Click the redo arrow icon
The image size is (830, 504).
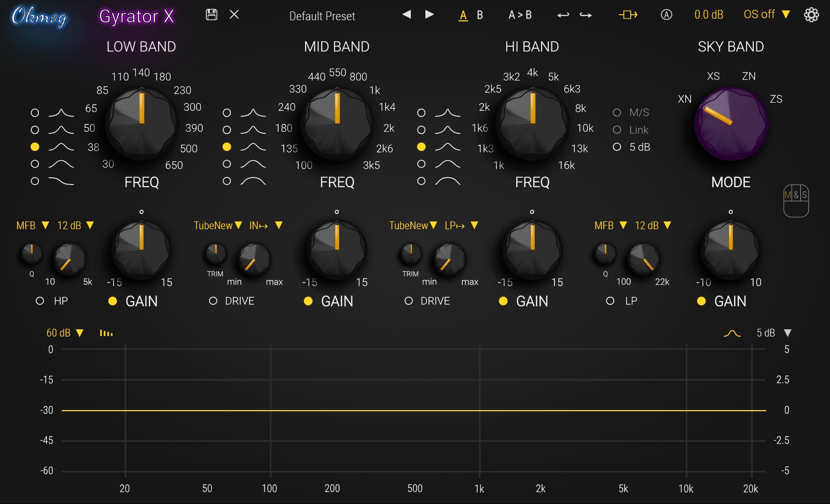(x=586, y=15)
